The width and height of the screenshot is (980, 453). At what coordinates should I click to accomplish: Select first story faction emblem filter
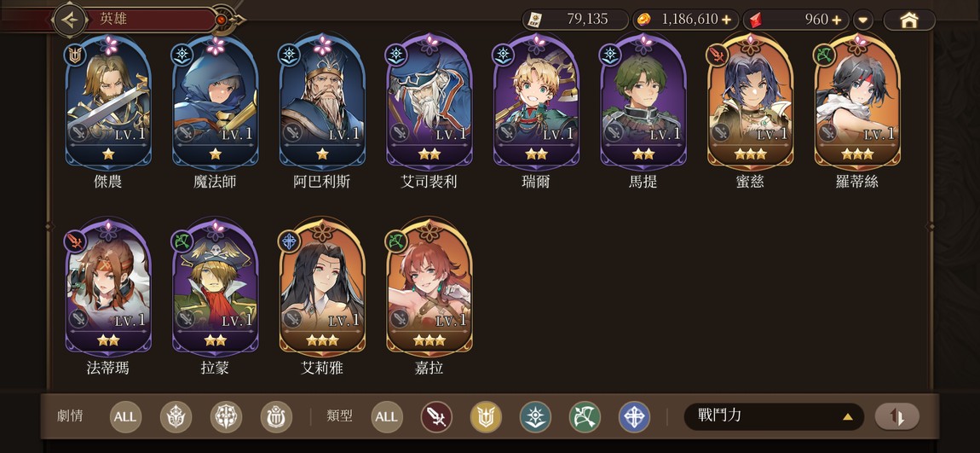176,417
